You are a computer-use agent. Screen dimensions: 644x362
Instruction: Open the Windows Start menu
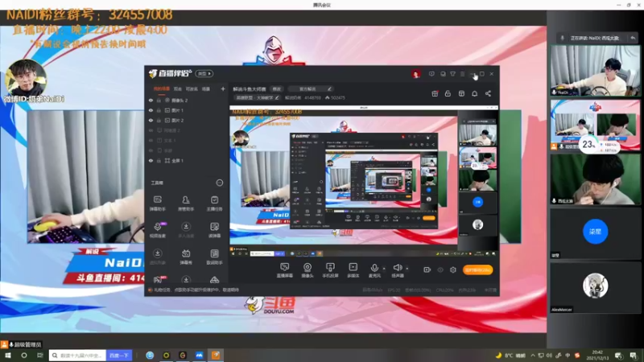(x=8, y=356)
